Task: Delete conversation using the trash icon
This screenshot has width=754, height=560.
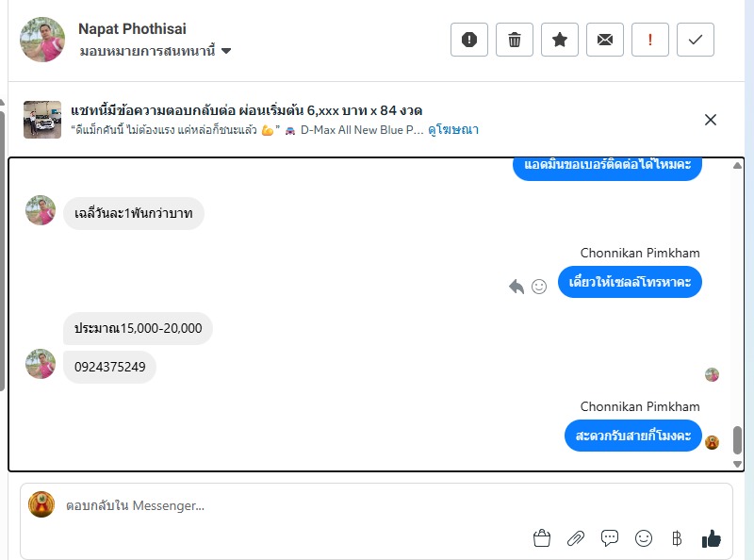Action: click(515, 40)
